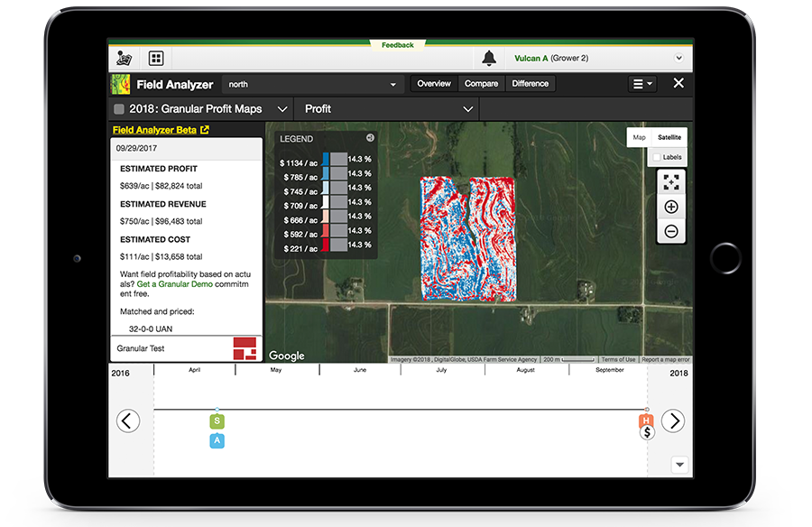
Task: Open the field map tool icon
Action: pyautogui.click(x=124, y=58)
